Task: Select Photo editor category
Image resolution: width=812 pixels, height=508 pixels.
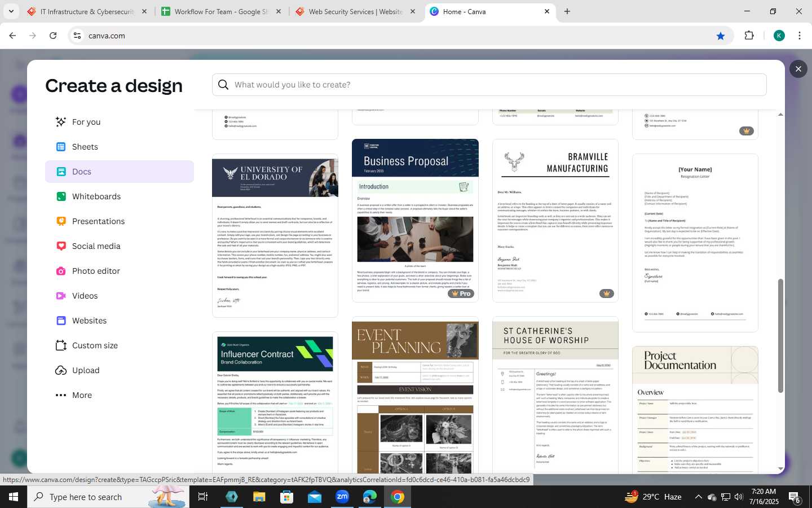Action: pyautogui.click(x=120, y=271)
